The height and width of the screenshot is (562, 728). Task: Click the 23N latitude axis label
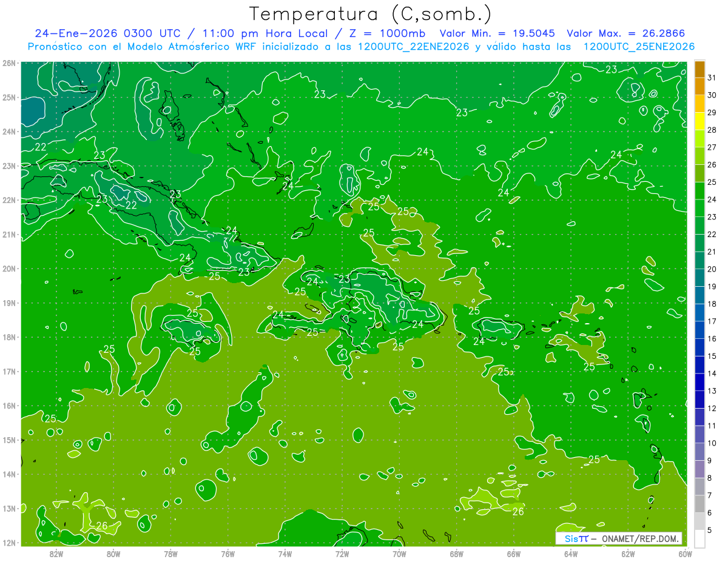[9, 166]
